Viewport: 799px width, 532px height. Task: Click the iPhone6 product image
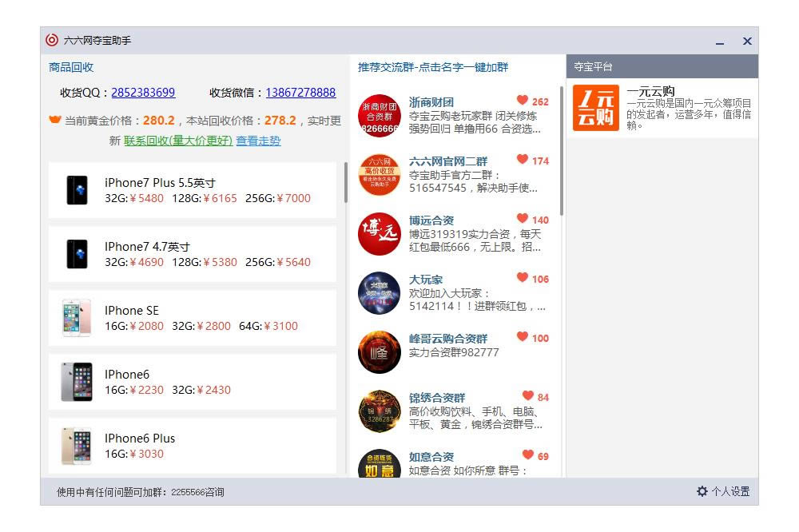[77, 382]
